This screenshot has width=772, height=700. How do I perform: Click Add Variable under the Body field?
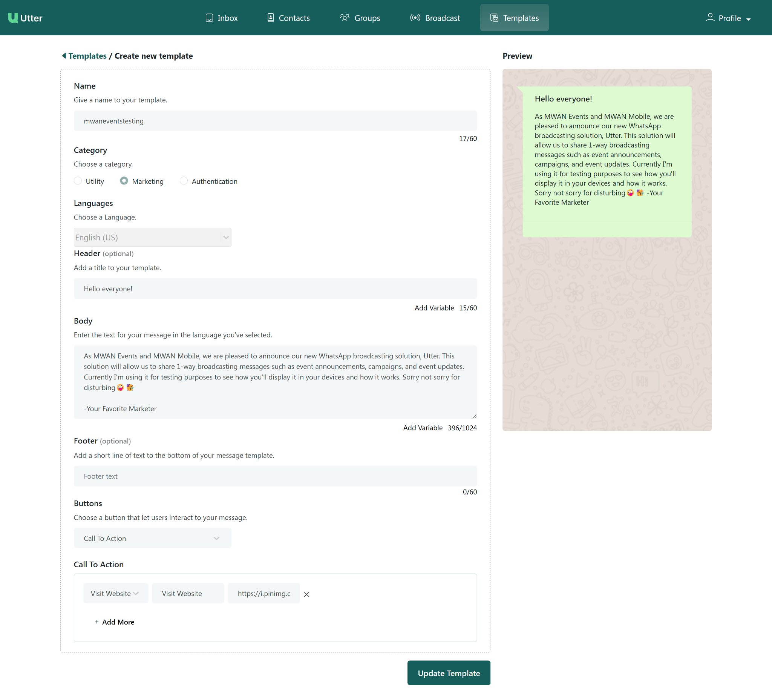pos(423,428)
